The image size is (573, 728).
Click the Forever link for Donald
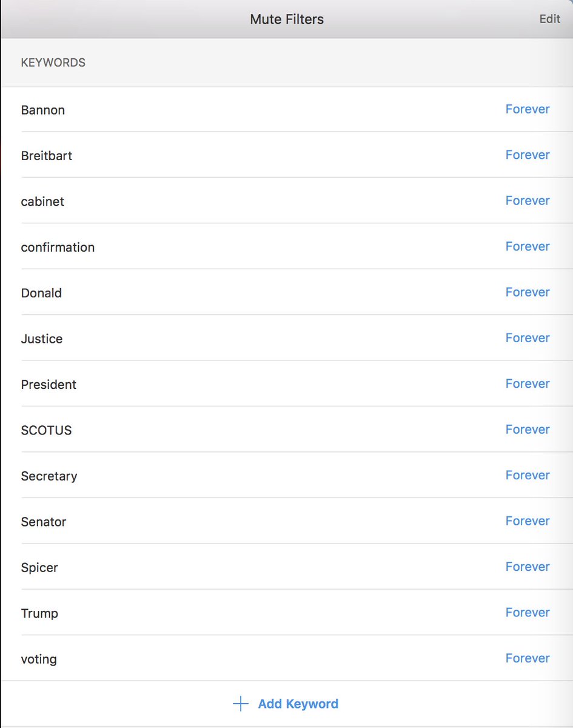pyautogui.click(x=528, y=292)
